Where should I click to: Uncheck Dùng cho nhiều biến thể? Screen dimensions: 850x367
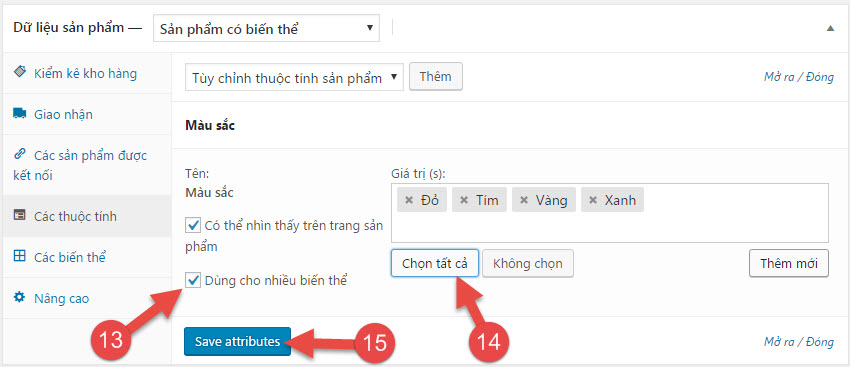(x=192, y=280)
